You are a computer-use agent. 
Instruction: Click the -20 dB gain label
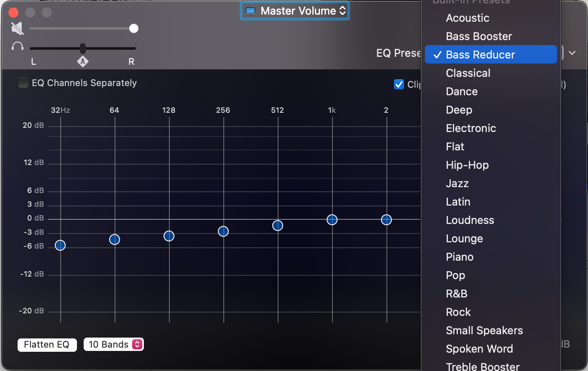click(x=31, y=311)
